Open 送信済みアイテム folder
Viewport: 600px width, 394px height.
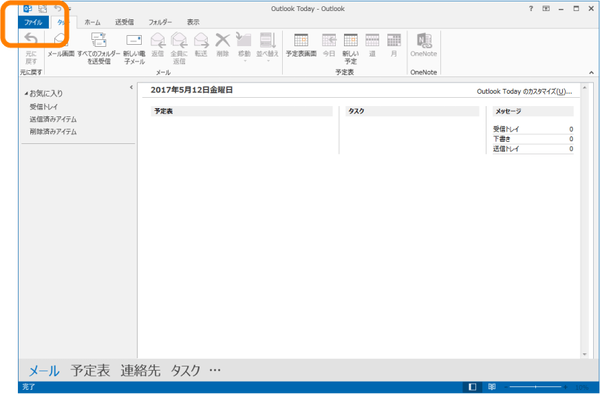(53, 119)
